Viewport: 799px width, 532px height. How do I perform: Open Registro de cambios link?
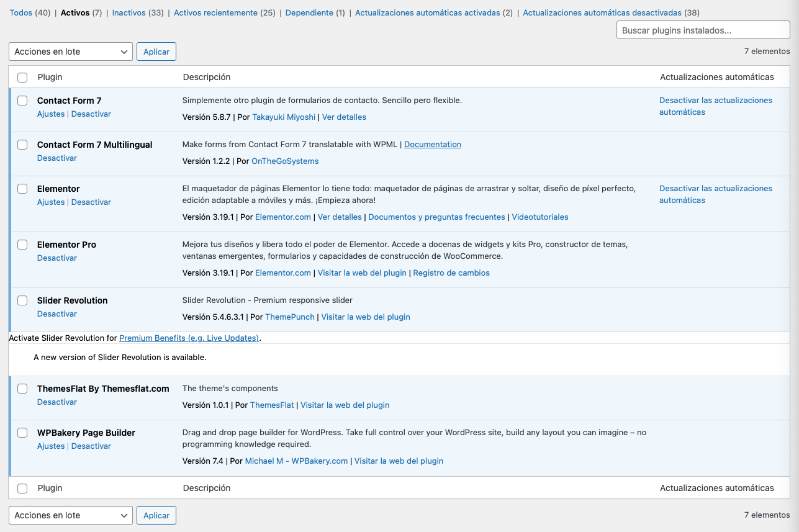(x=451, y=273)
